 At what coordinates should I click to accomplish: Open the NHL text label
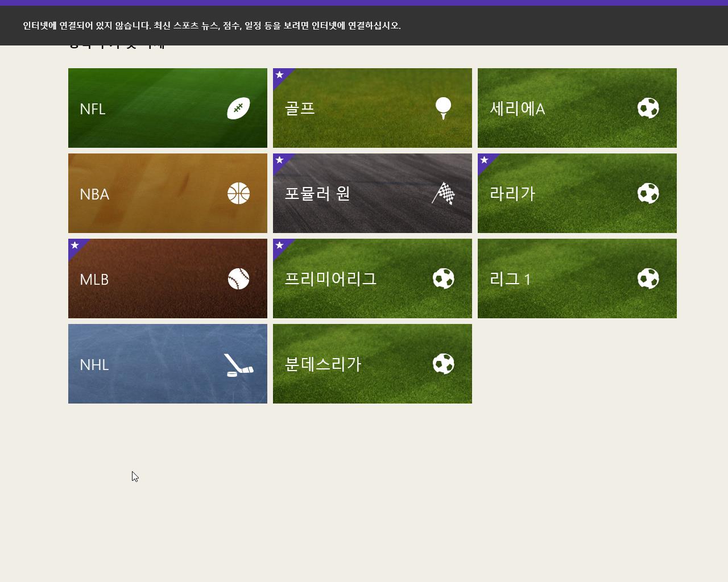click(94, 365)
